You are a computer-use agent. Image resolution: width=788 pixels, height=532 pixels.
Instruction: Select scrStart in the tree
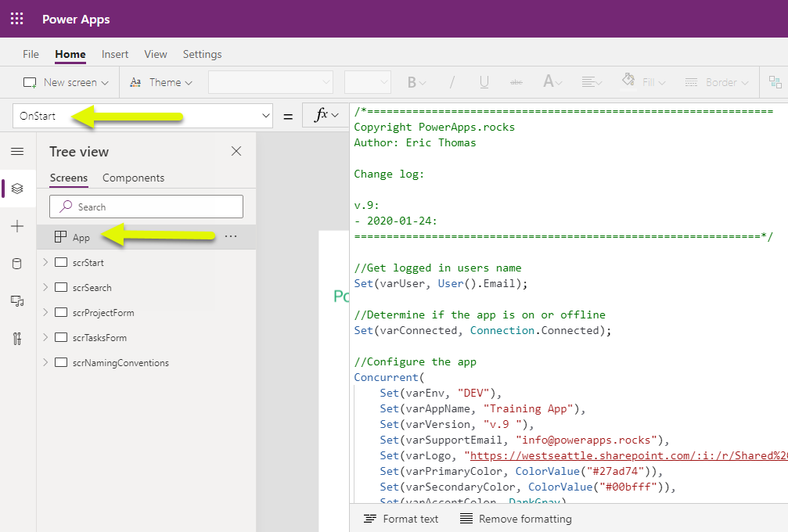88,262
